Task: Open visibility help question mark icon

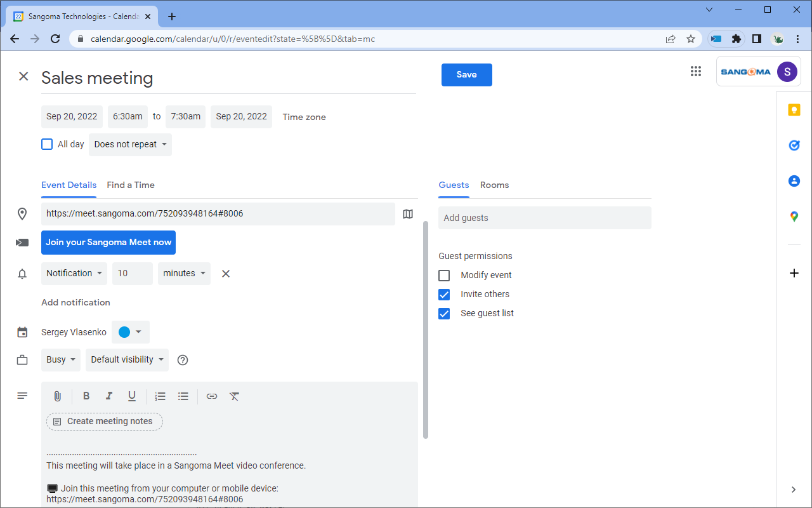Action: 183,360
